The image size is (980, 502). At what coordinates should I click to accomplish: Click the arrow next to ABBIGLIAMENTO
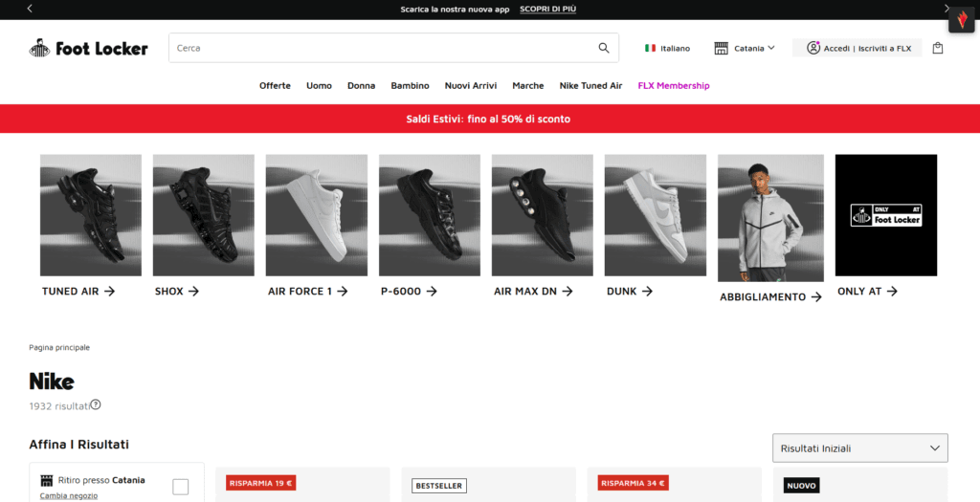click(816, 297)
